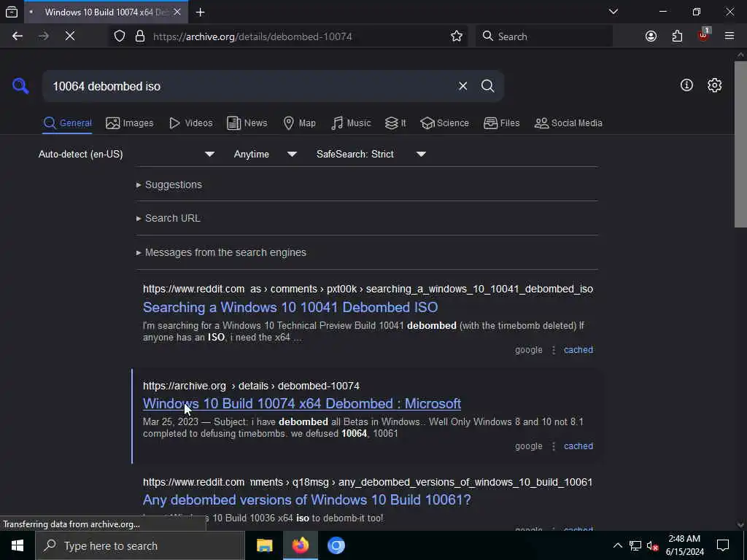This screenshot has width=747, height=560.
Task: Open Windows 10 Build 10074 x64 Debombed link
Action: 301,403
